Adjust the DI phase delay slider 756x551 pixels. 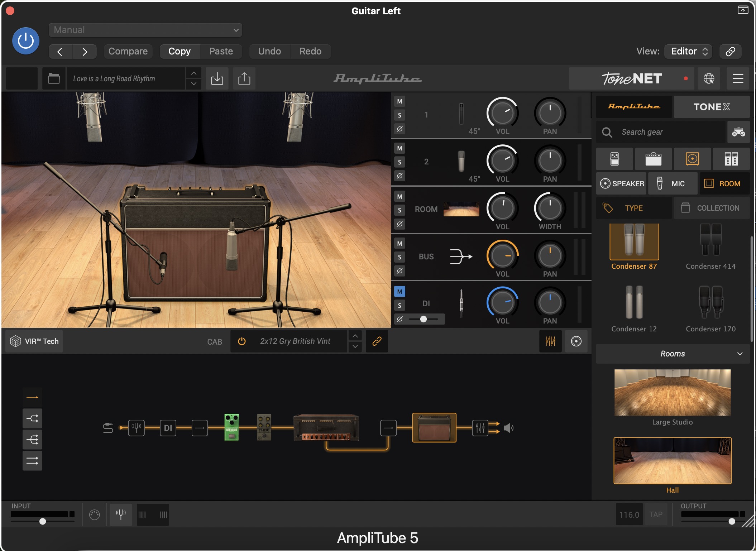point(424,319)
